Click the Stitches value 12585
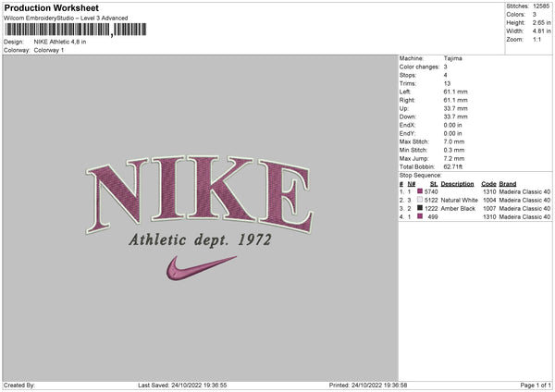This screenshot has width=555, height=392. pos(541,6)
